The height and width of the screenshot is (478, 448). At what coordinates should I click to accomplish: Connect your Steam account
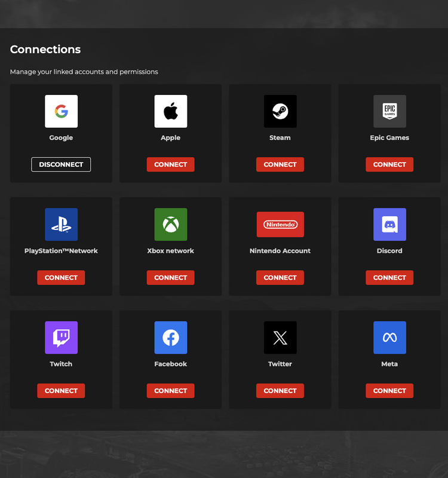coord(280,165)
